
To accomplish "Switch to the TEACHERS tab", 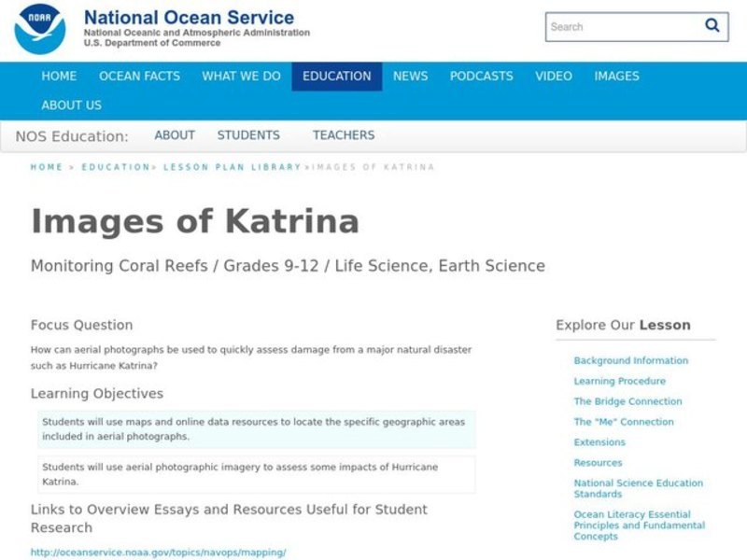I will (x=345, y=134).
